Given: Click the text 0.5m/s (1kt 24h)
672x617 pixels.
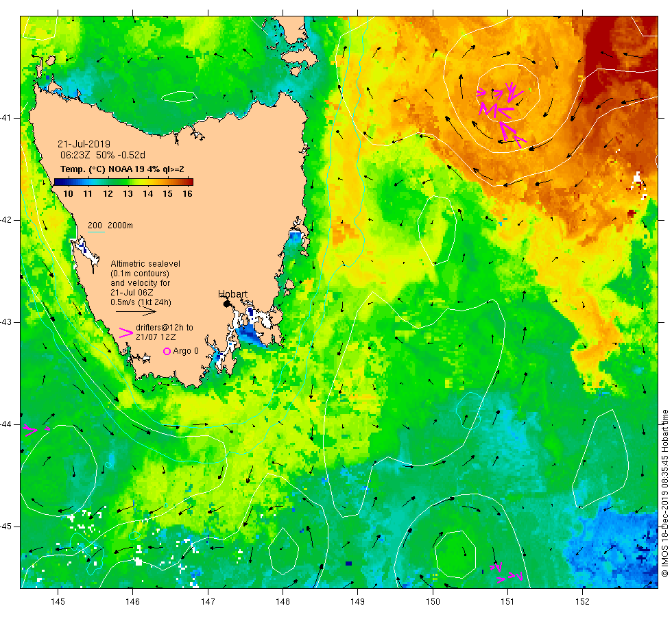Looking at the screenshot, I should (141, 302).
